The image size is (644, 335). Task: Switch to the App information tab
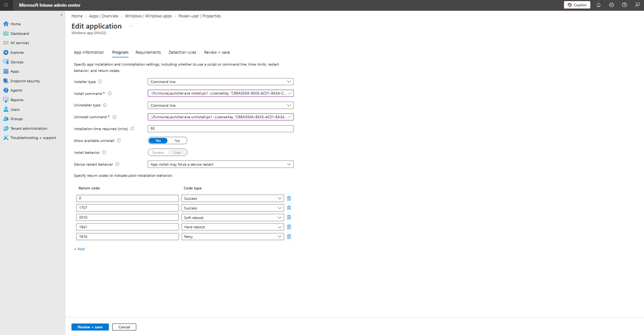pos(89,52)
